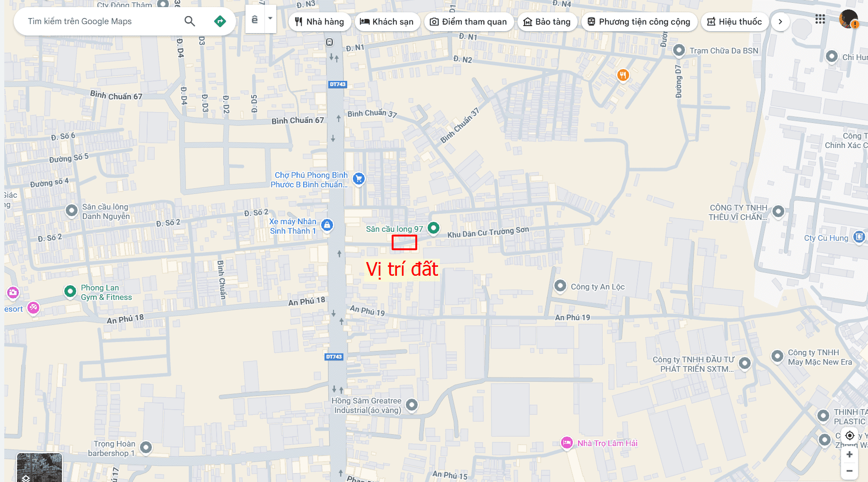Click the my-location target button
The height and width of the screenshot is (482, 868).
[850, 436]
